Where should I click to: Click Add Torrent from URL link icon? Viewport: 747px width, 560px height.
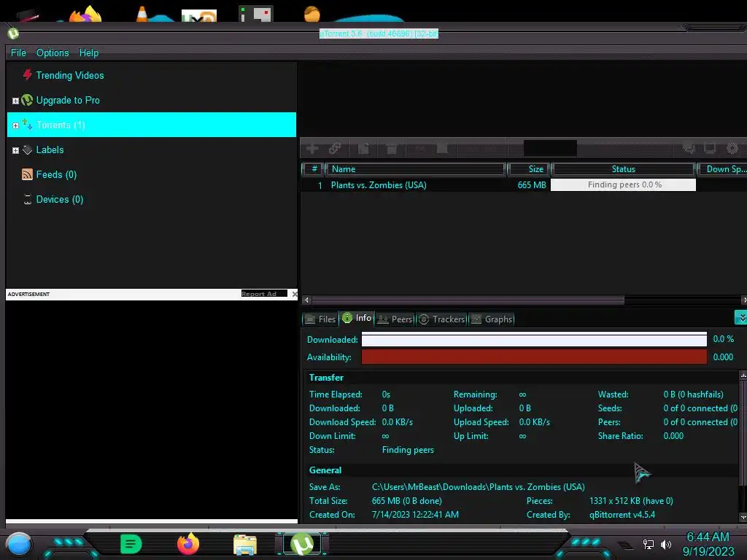pos(336,149)
